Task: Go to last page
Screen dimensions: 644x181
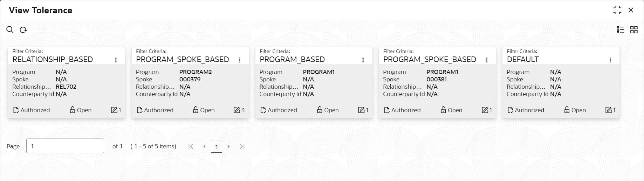Action: [242, 147]
